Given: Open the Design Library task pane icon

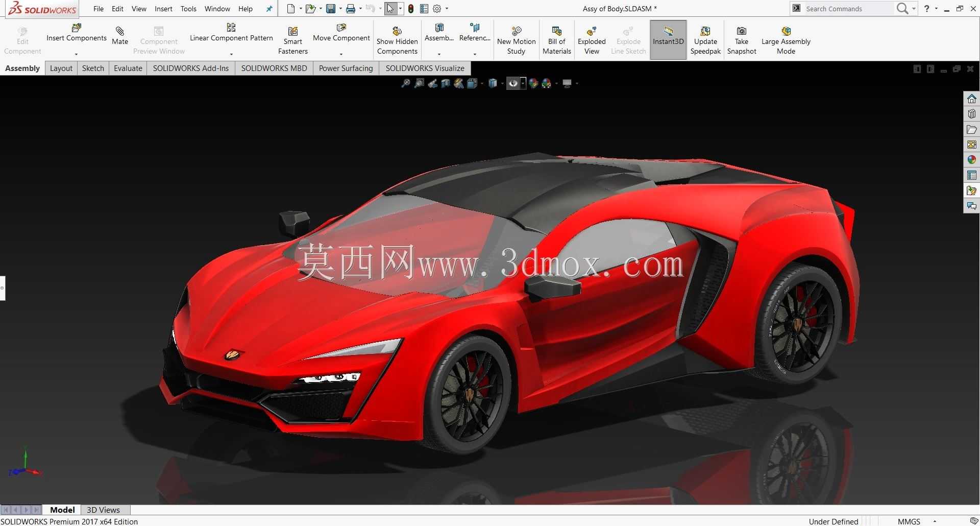Looking at the screenshot, I should coord(972,114).
